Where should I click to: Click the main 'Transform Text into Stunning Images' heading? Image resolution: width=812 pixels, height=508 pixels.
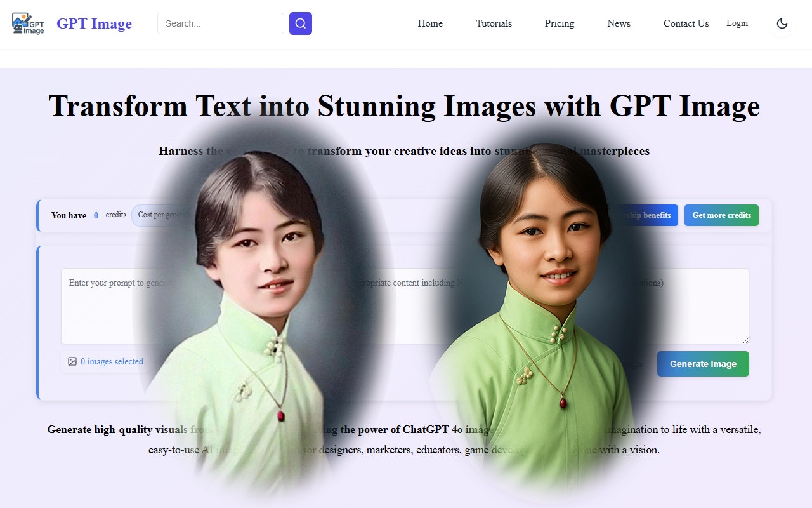[x=404, y=105]
